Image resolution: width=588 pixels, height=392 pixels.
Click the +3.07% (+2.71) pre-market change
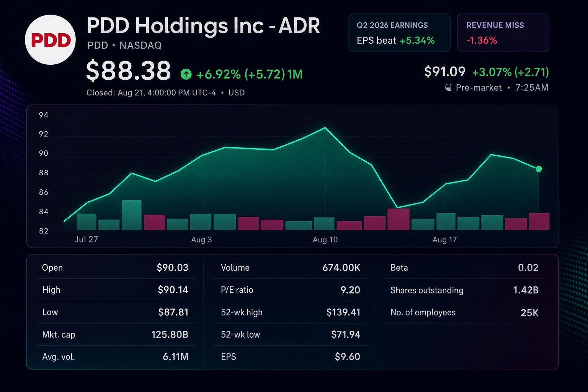pyautogui.click(x=511, y=72)
